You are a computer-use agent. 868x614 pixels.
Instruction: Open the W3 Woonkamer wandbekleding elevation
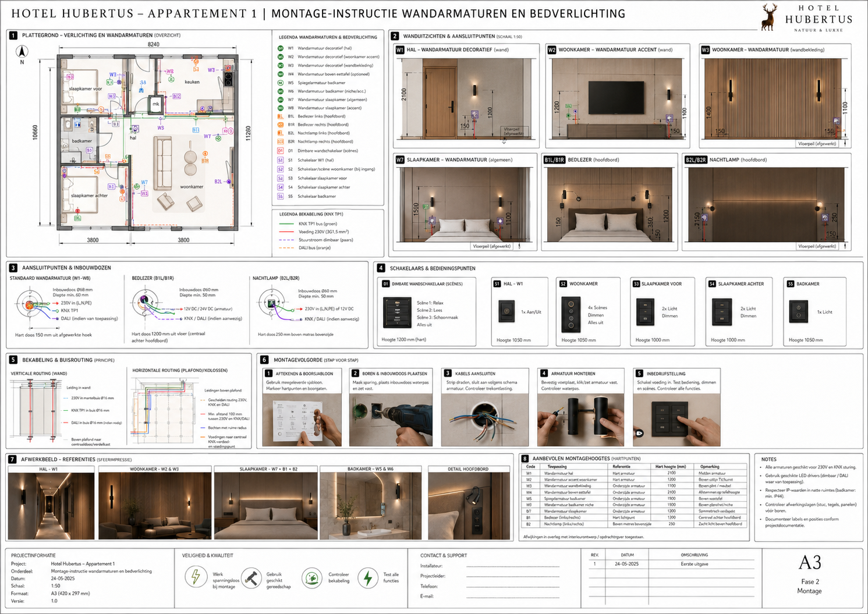click(x=773, y=98)
